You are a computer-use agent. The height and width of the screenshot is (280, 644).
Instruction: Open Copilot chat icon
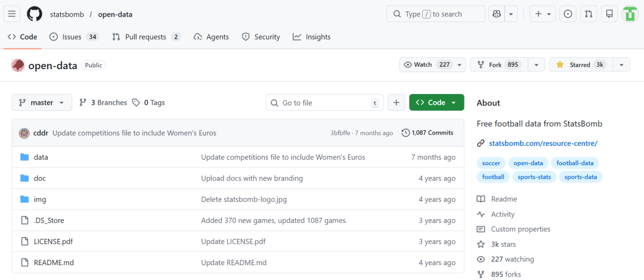click(496, 14)
